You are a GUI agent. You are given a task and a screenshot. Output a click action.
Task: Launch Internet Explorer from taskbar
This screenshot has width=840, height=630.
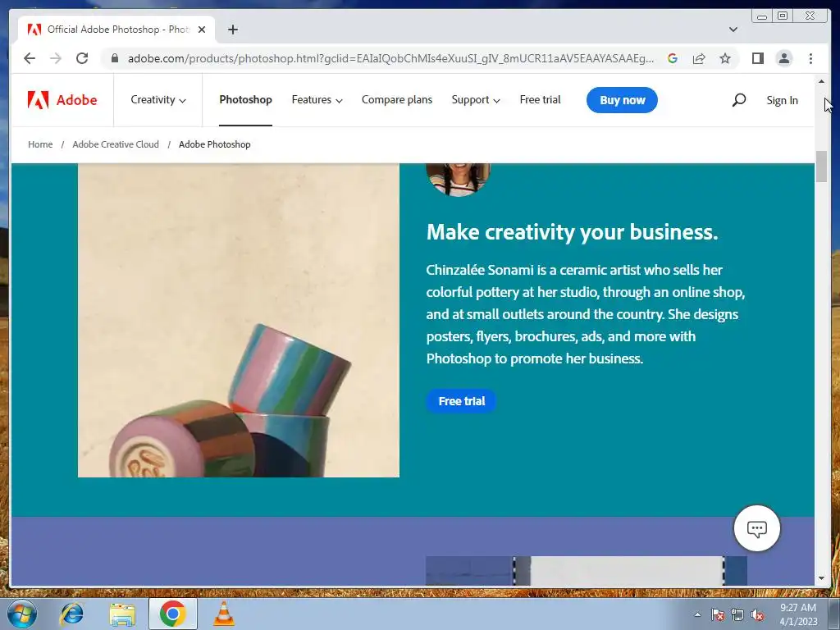click(x=71, y=614)
